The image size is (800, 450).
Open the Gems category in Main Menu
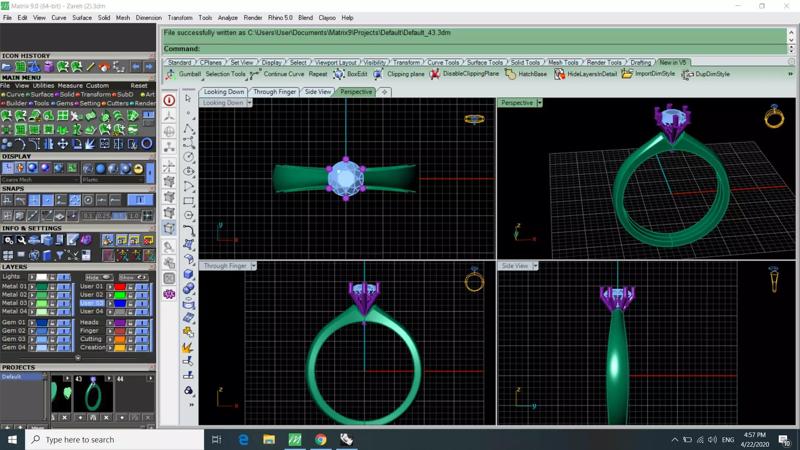[64, 103]
